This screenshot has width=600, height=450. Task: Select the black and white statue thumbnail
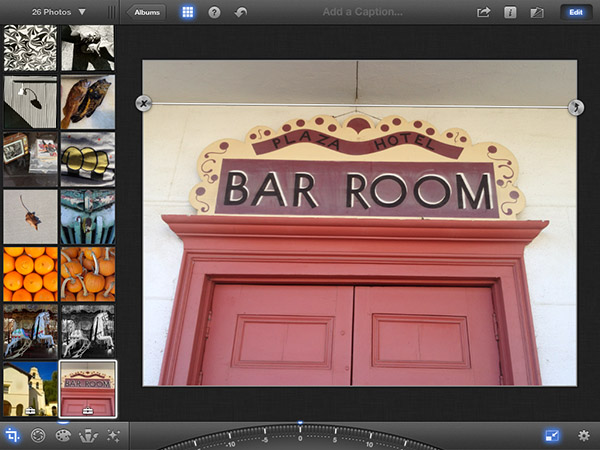[x=88, y=48]
